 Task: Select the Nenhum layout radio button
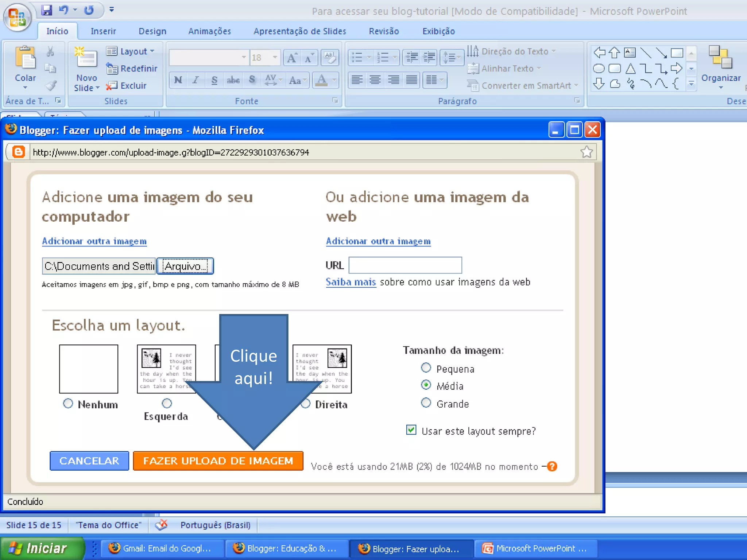[x=68, y=403]
